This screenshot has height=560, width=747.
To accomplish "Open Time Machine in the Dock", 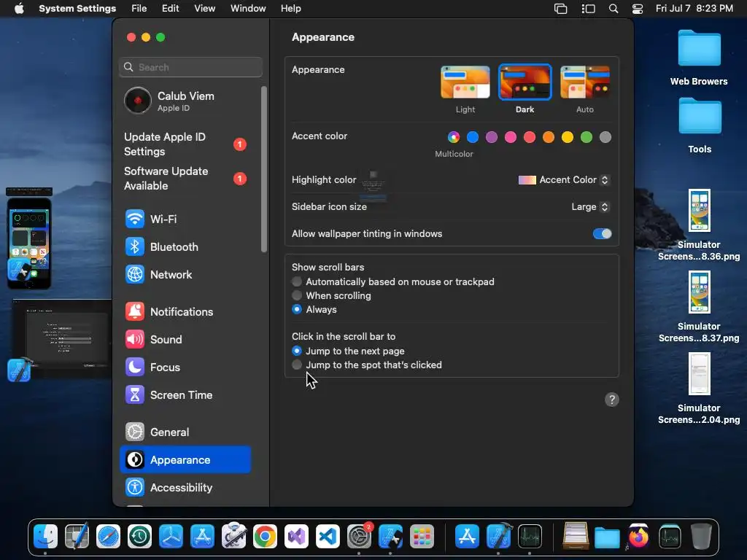I will click(139, 536).
